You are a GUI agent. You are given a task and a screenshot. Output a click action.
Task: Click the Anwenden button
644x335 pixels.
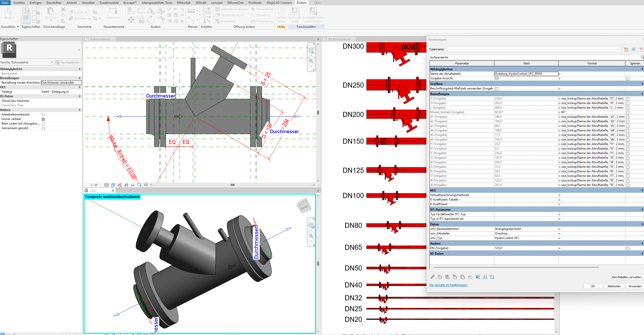pos(635,286)
